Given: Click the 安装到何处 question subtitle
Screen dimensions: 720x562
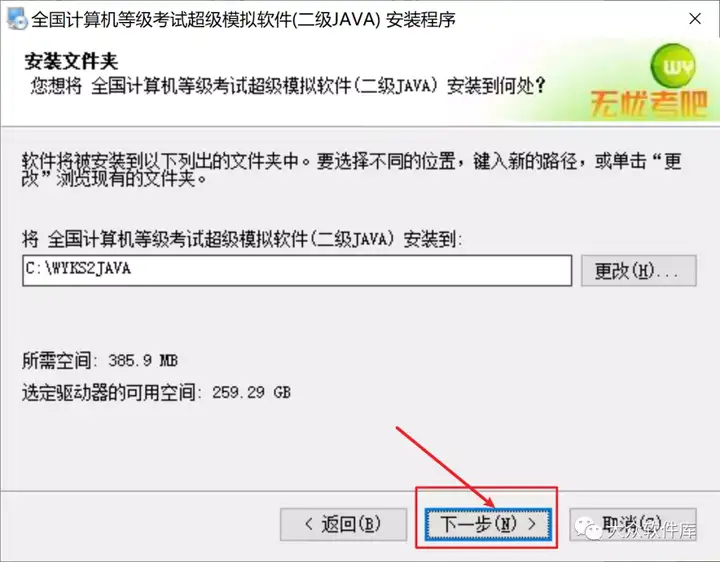Looking at the screenshot, I should coord(287,86).
